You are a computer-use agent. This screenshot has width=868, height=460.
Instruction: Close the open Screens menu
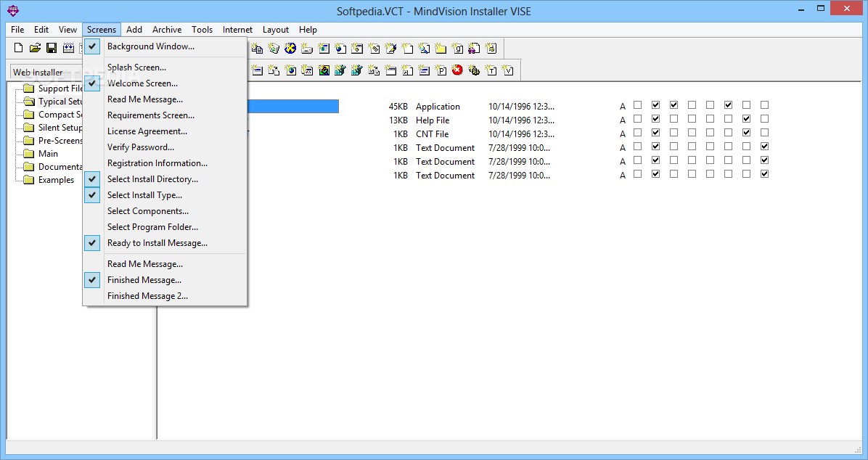pyautogui.click(x=102, y=29)
